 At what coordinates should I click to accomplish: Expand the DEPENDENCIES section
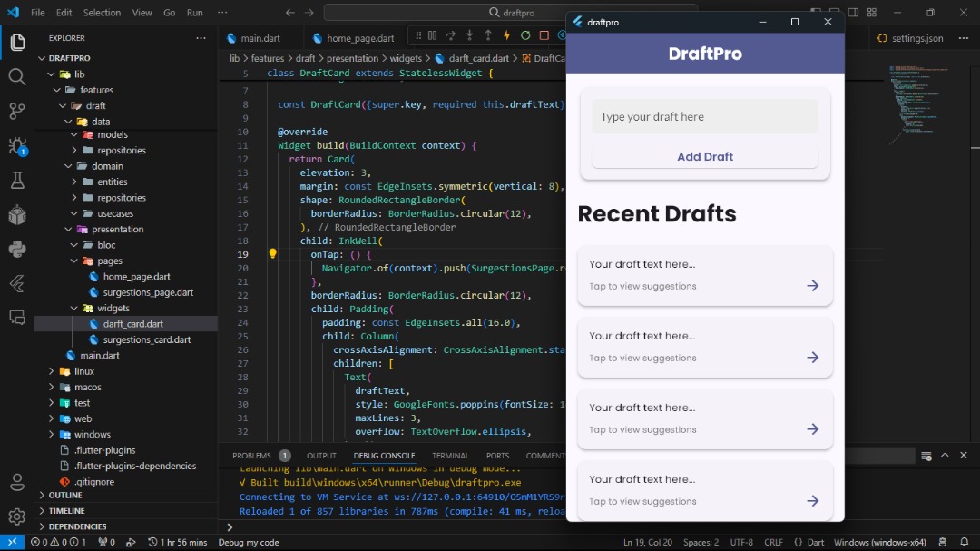[77, 526]
